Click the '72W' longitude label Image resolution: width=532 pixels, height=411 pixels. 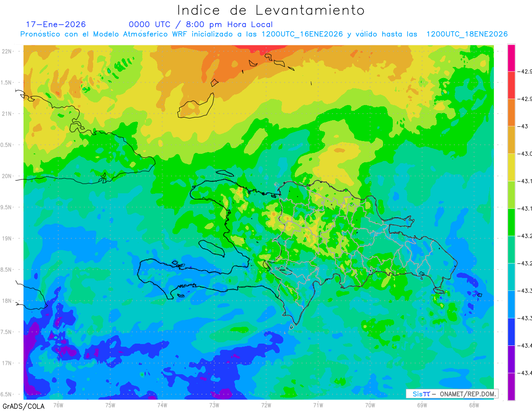[266, 405]
